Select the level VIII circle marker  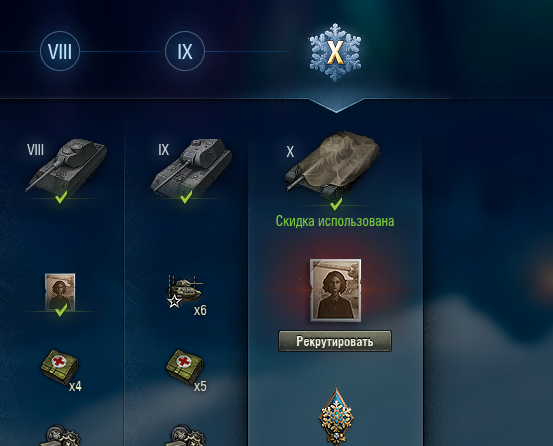(x=60, y=51)
